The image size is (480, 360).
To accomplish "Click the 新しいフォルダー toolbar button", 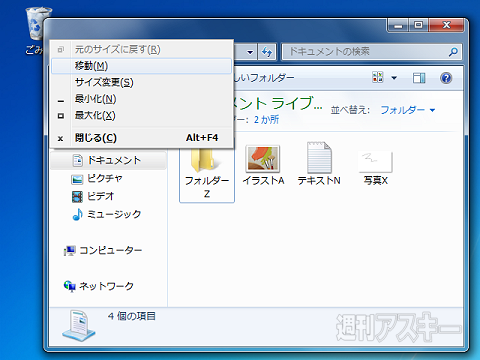I will coord(264,78).
